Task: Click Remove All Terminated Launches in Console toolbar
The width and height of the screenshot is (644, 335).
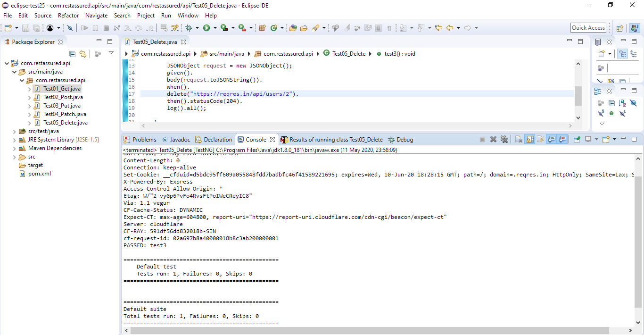Action: point(504,139)
